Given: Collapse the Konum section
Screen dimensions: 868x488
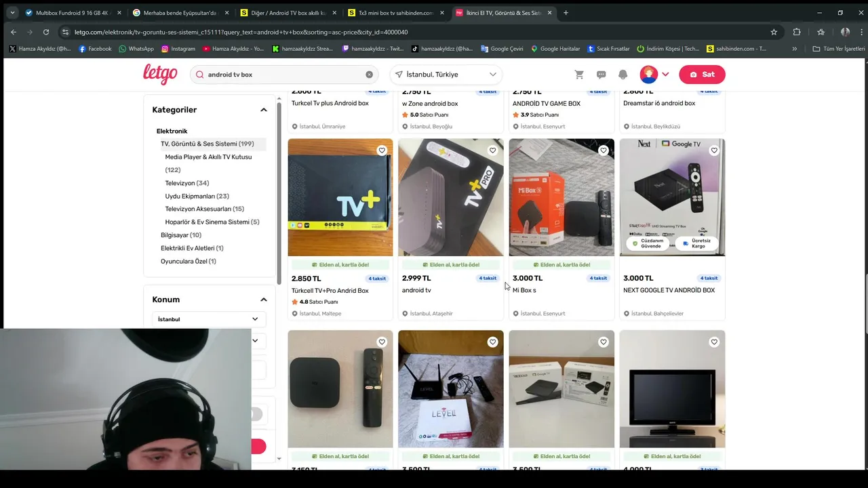Looking at the screenshot, I should pyautogui.click(x=264, y=300).
